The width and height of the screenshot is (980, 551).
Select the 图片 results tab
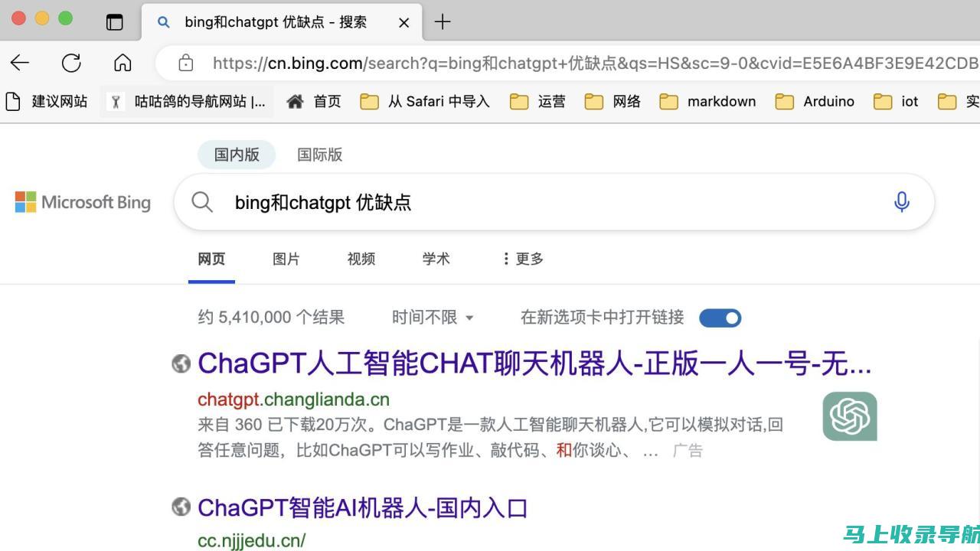(286, 259)
